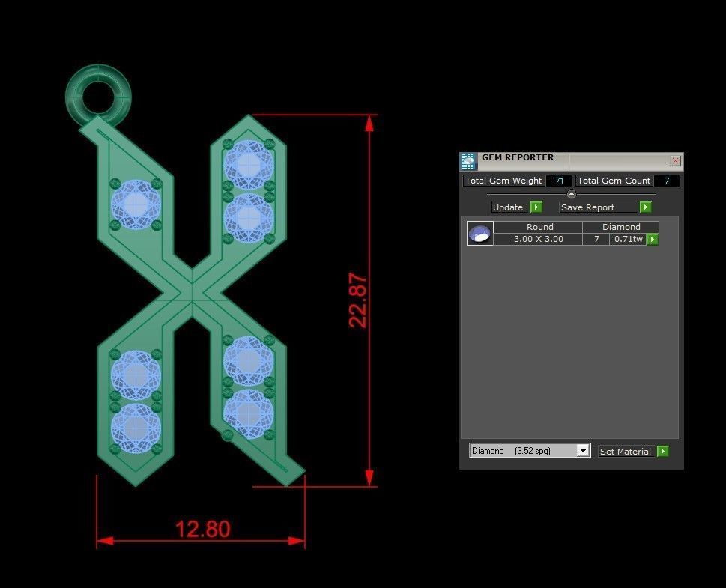Select the 22.87 height dimension text
Screen dimensions: 726x588
click(x=358, y=300)
